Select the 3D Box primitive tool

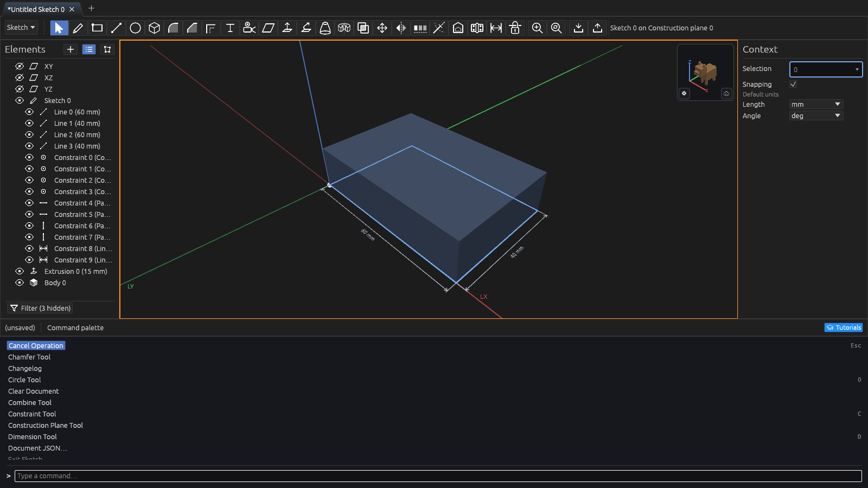(154, 28)
